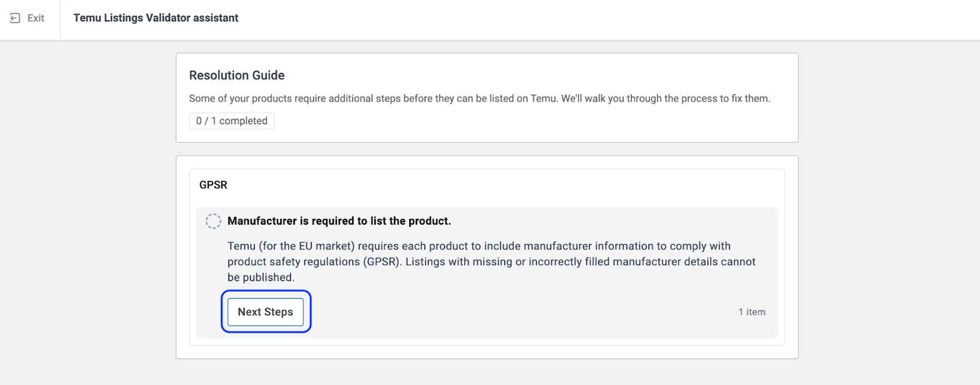This screenshot has height=385, width=980.
Task: Click the '0 / 1 completed' progress badge
Action: click(x=232, y=121)
